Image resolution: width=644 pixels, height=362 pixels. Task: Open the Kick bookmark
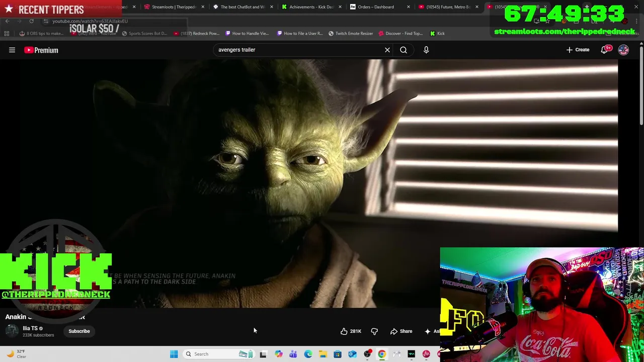tap(437, 33)
